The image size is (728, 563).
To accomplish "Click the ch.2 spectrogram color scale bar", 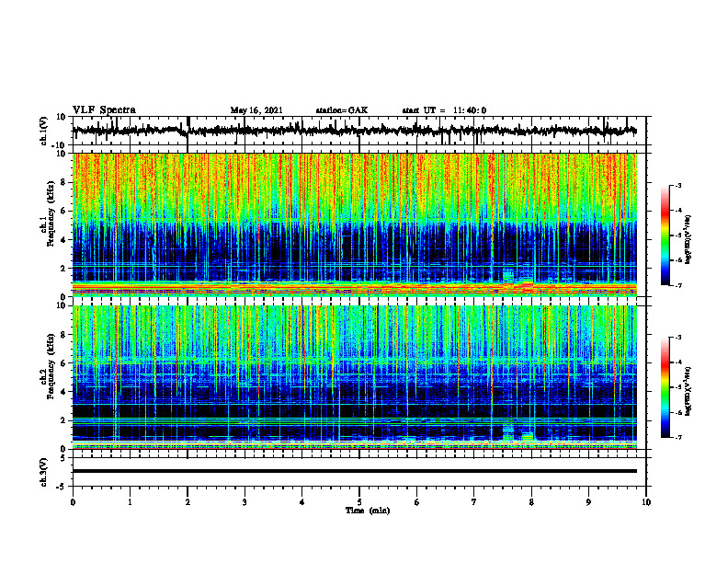I will point(665,387).
